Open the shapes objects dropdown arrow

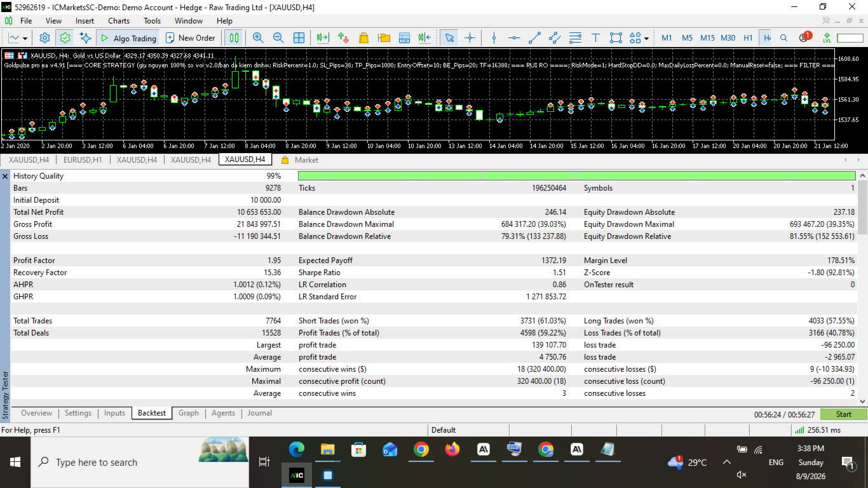[646, 38]
